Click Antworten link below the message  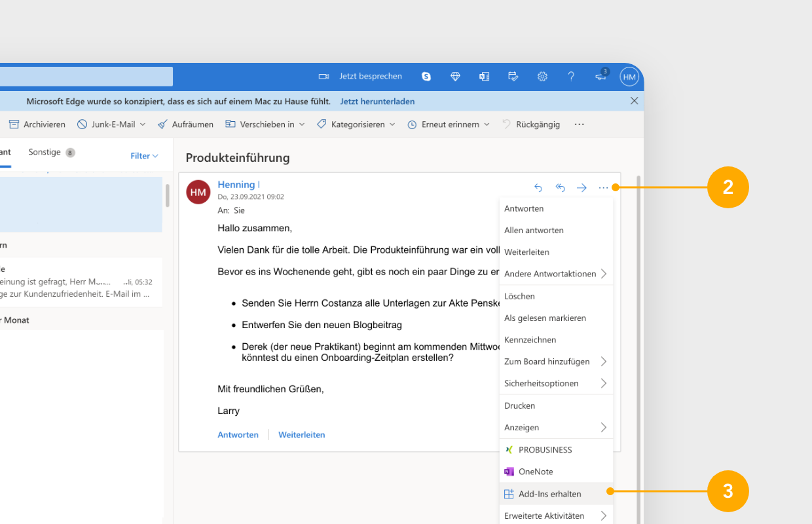click(238, 435)
